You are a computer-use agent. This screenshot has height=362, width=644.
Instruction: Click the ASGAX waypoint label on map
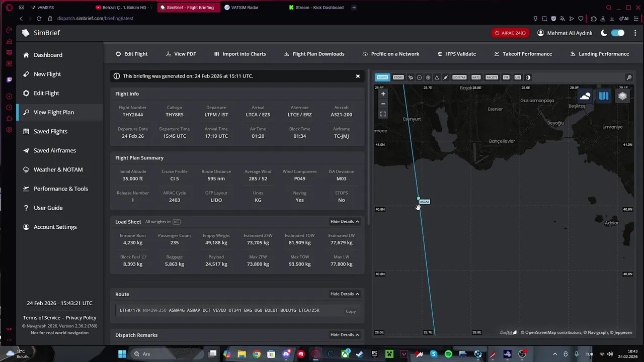coord(424,202)
